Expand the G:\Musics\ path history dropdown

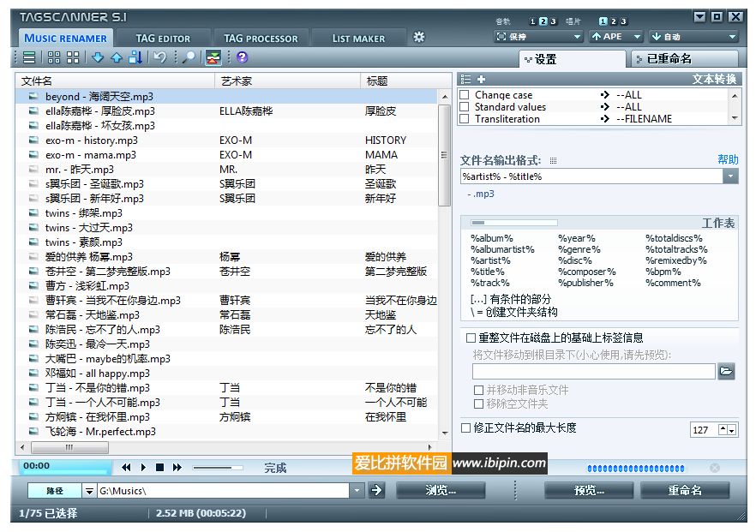[x=357, y=491]
